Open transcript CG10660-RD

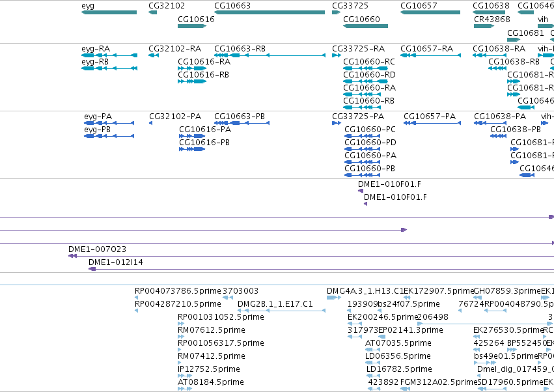click(369, 75)
